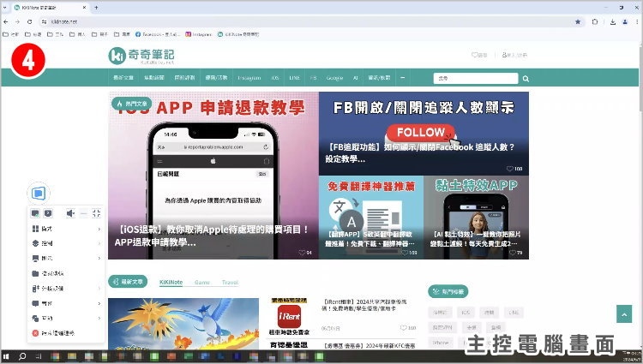Select Google in the site navigation
Viewport: 643px width, 364px height.
tap(334, 78)
